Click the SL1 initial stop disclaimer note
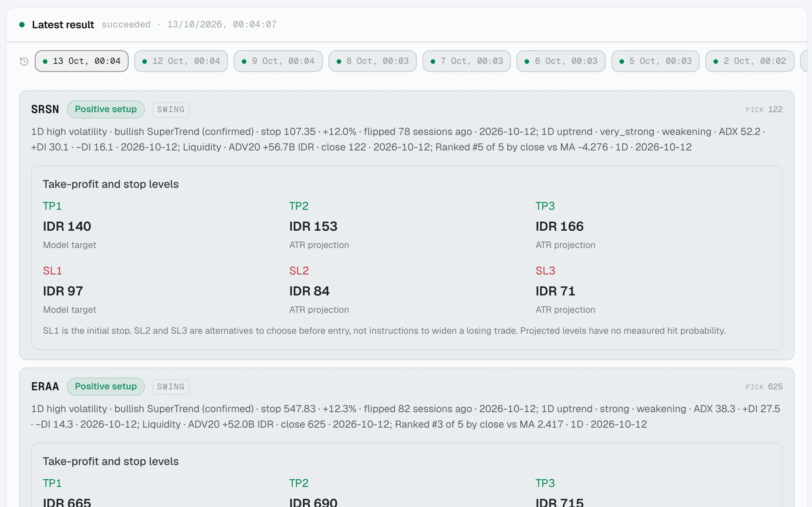The image size is (812, 507). (x=384, y=331)
